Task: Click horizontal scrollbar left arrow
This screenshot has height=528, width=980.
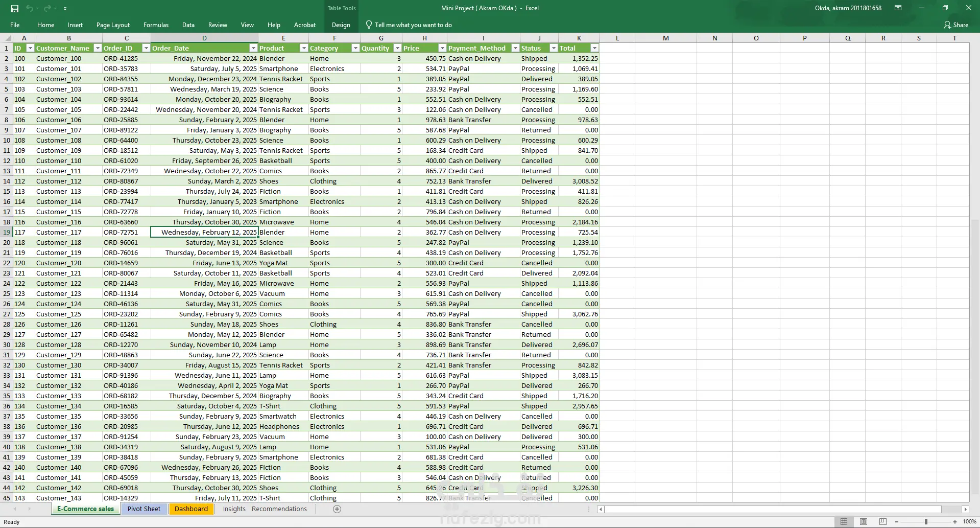Action: tap(601, 509)
